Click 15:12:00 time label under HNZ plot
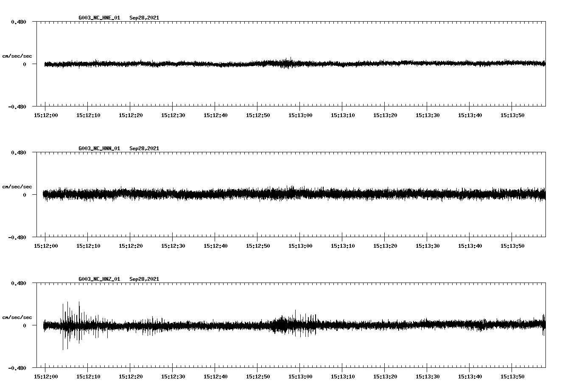Viewport: 576px width, 392px height. [46, 377]
